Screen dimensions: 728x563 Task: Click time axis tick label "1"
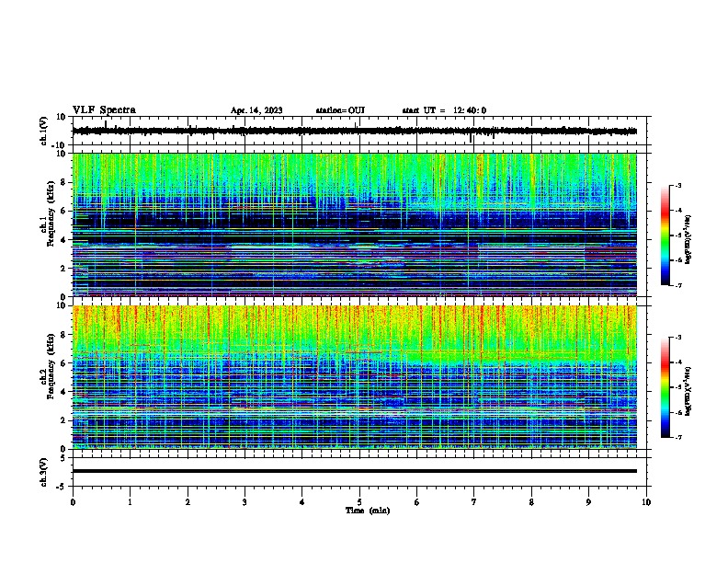[x=130, y=502]
